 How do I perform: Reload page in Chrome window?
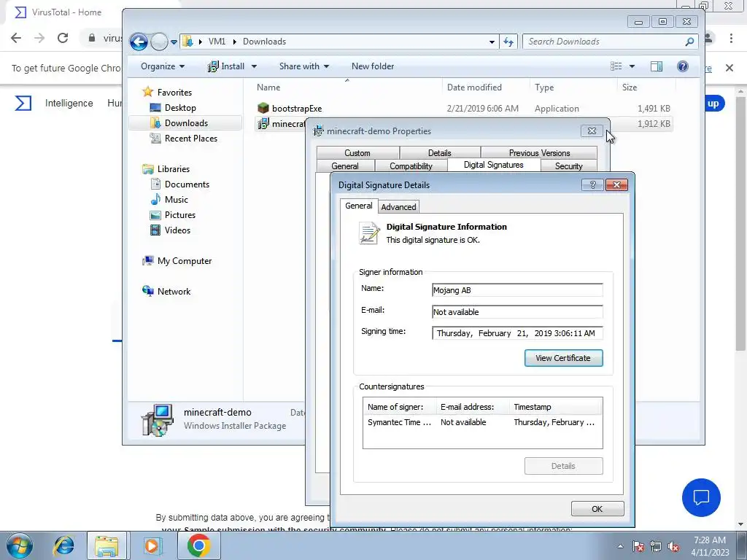tap(63, 38)
